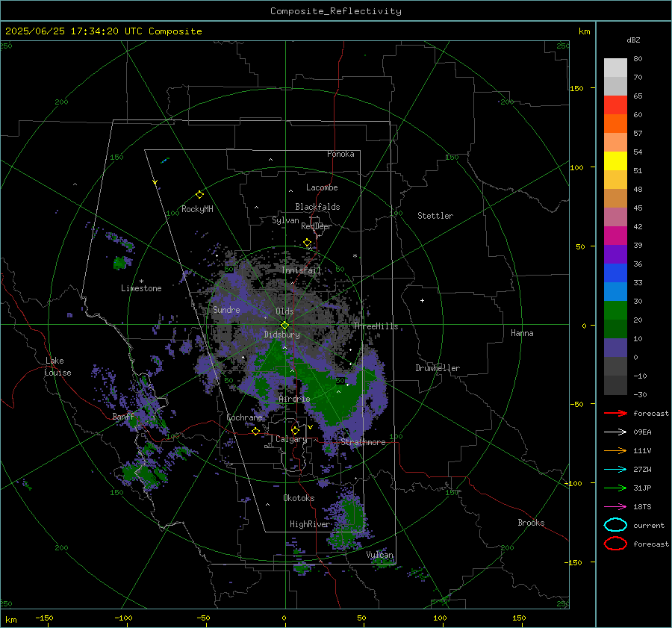672x628 pixels.
Task: Click the magenta swatch below 42 dBZ
Action: (615, 235)
